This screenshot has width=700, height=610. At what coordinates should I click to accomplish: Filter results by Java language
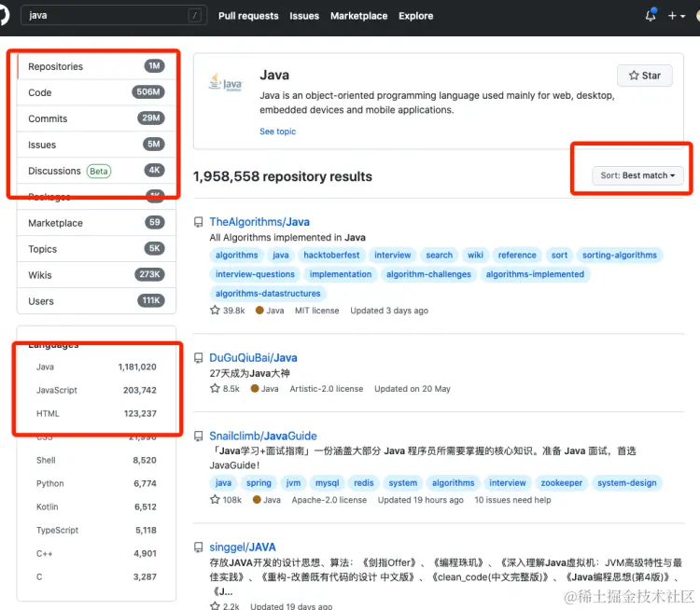coord(96,367)
